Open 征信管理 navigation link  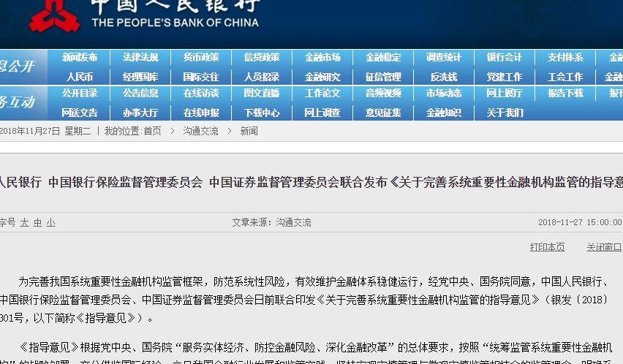(383, 77)
